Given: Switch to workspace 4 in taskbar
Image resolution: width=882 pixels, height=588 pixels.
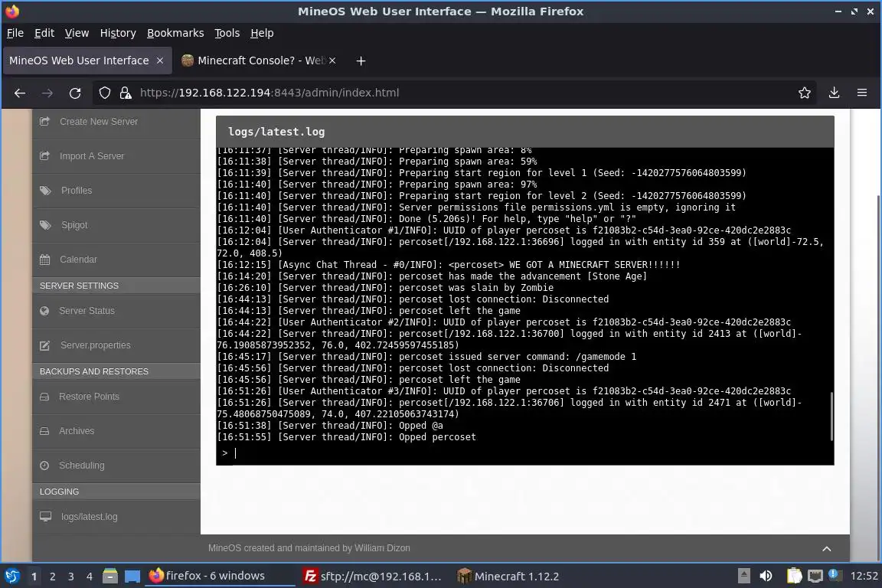Looking at the screenshot, I should [90, 577].
